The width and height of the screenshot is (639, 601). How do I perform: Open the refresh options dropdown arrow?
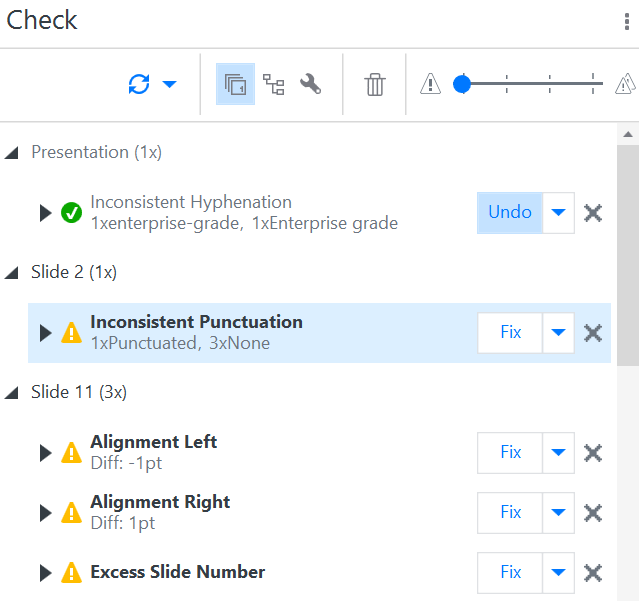[x=169, y=84]
